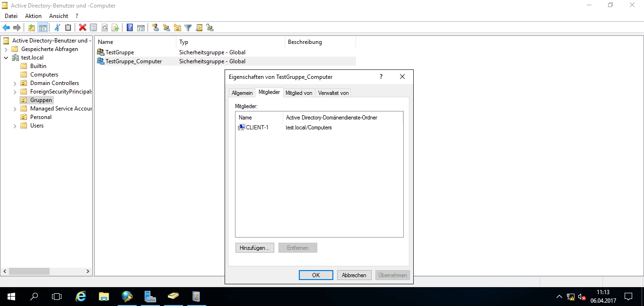Click the TestGruppe_Computer group icon
Viewport: 644px width, 306px height.
pos(101,61)
